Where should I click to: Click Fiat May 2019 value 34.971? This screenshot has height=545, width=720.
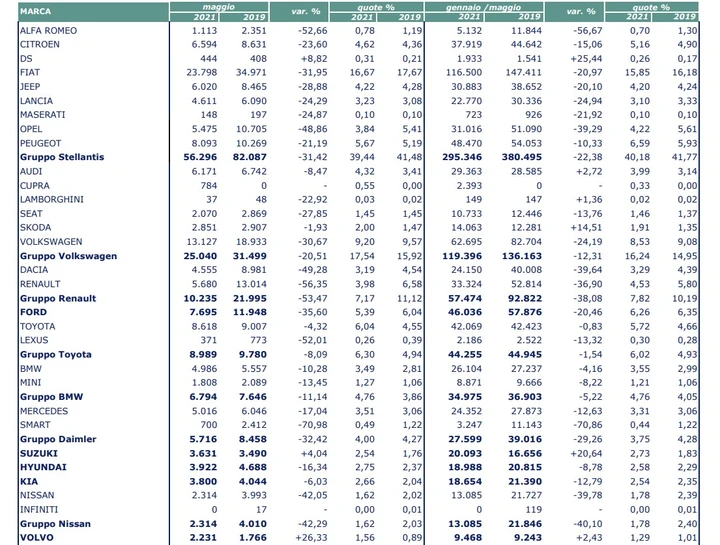pyautogui.click(x=251, y=73)
